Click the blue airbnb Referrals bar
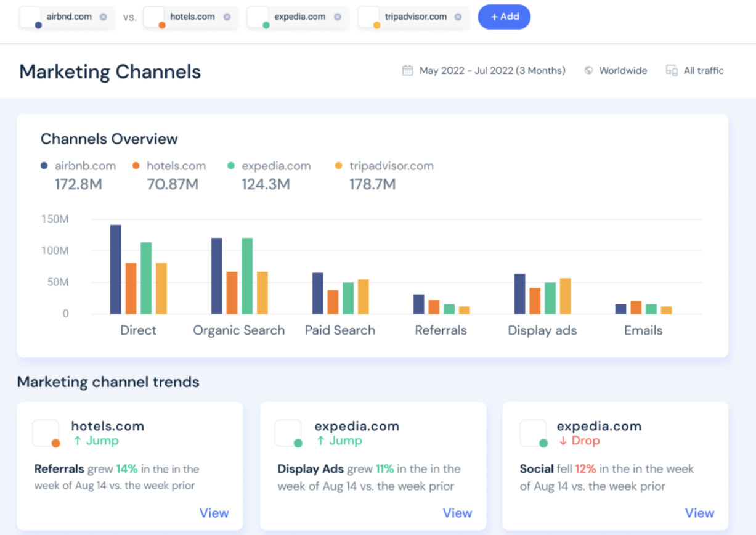The width and height of the screenshot is (756, 535). point(419,304)
